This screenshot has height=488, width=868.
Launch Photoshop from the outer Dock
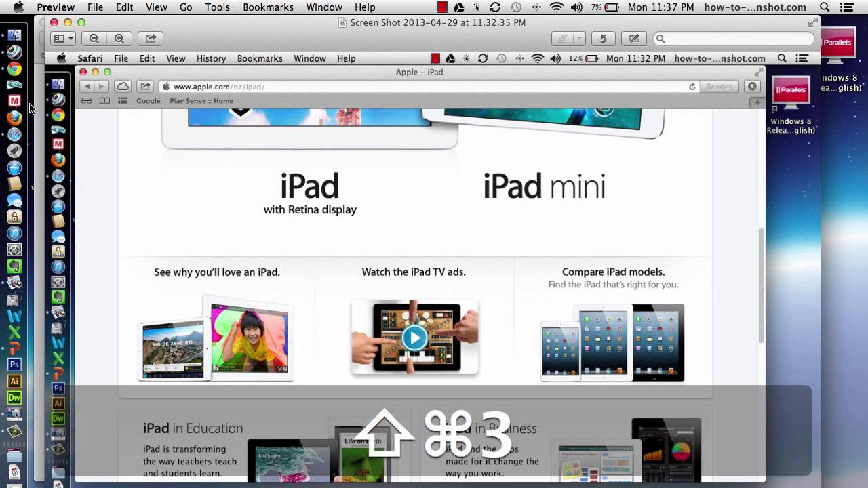click(14, 365)
